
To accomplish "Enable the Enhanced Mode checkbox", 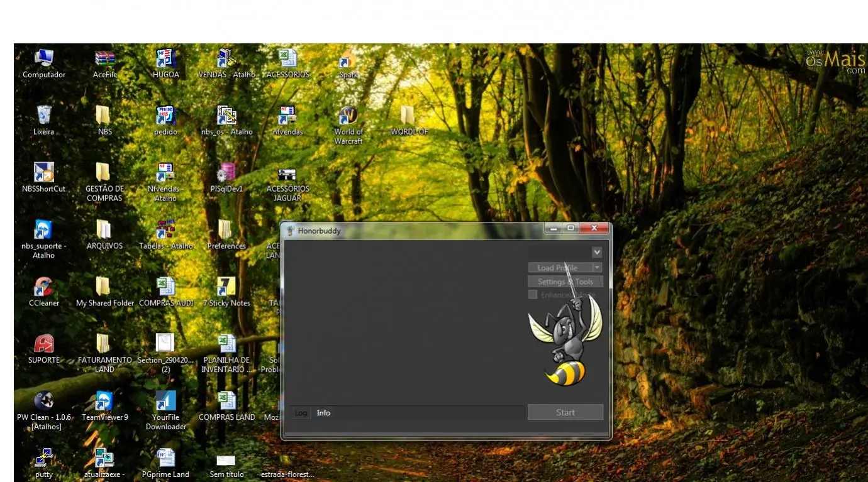I will [x=533, y=295].
